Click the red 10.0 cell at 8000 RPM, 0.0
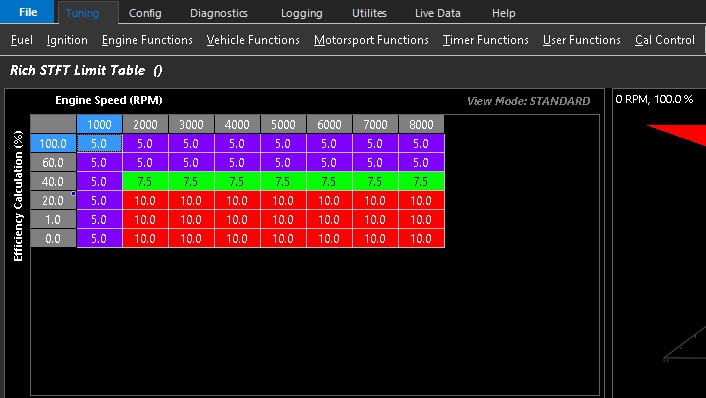The image size is (706, 398). tap(421, 239)
